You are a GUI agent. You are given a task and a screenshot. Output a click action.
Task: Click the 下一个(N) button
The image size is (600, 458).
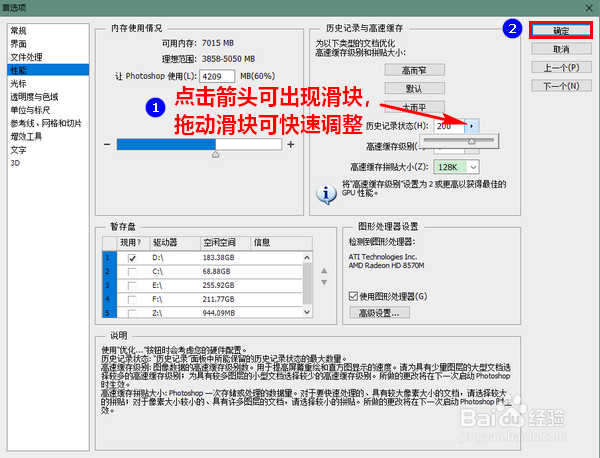tap(561, 86)
